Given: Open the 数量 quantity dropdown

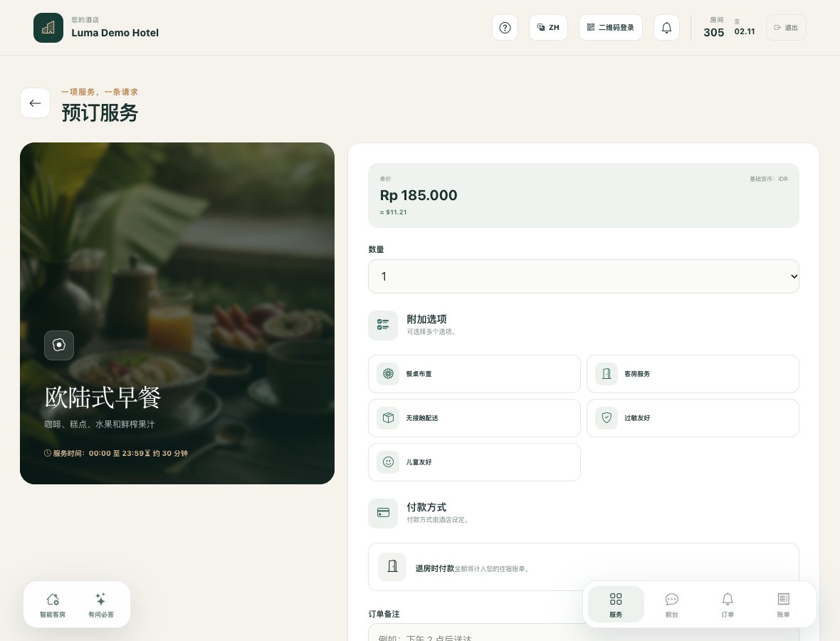Looking at the screenshot, I should [x=584, y=276].
